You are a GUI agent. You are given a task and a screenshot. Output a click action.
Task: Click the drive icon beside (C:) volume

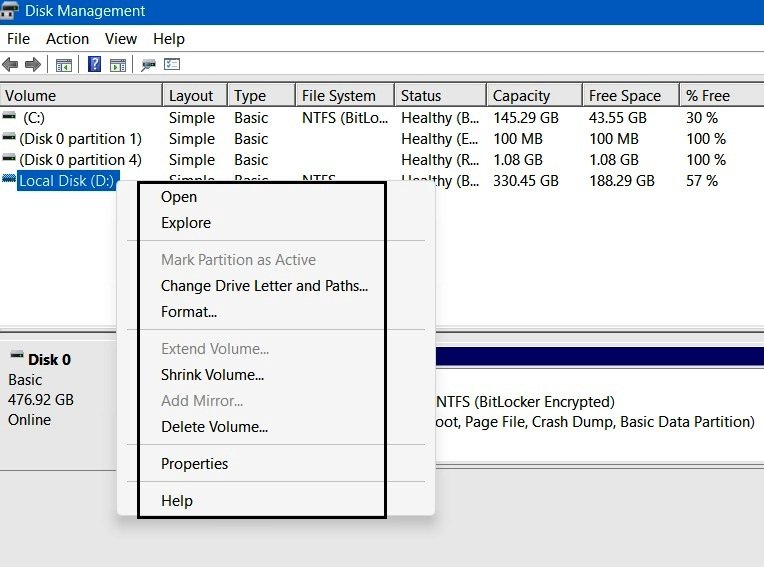(9, 116)
